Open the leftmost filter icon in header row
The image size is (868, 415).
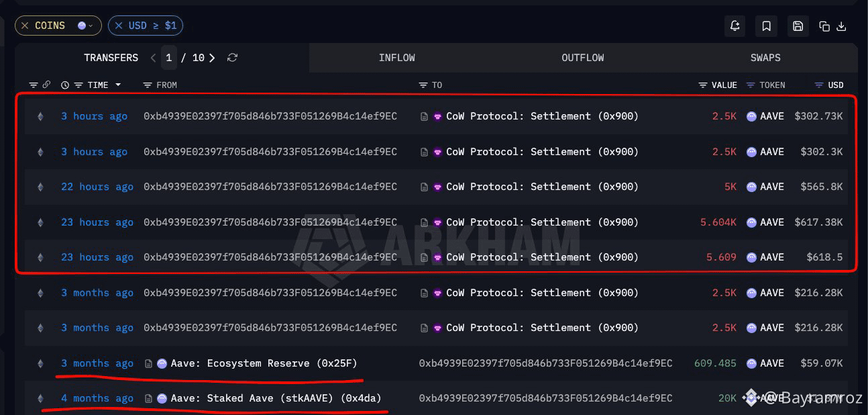(34, 85)
